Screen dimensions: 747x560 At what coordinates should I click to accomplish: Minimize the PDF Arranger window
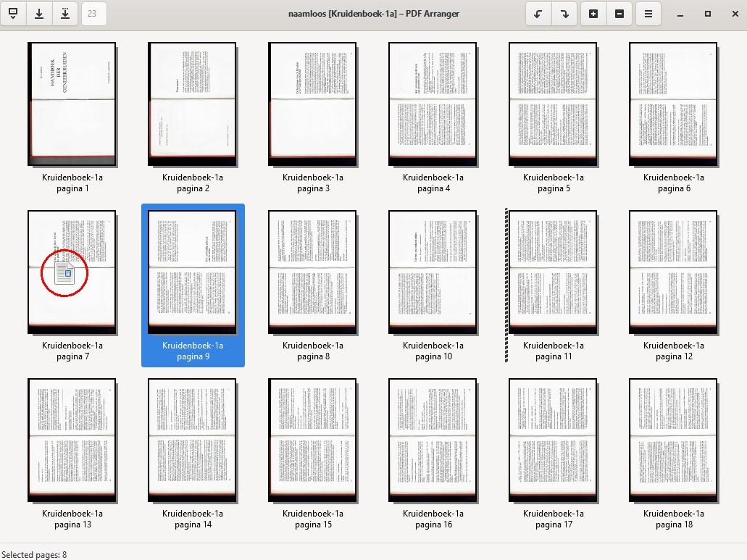[680, 14]
